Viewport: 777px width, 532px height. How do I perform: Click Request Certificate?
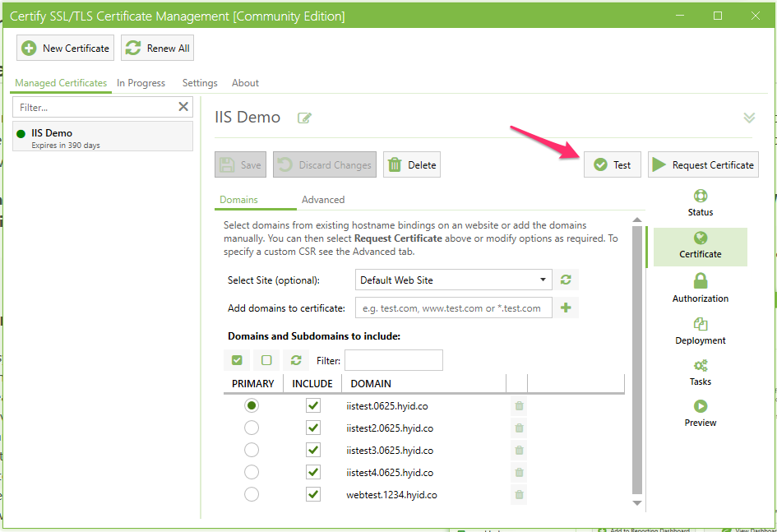point(703,164)
